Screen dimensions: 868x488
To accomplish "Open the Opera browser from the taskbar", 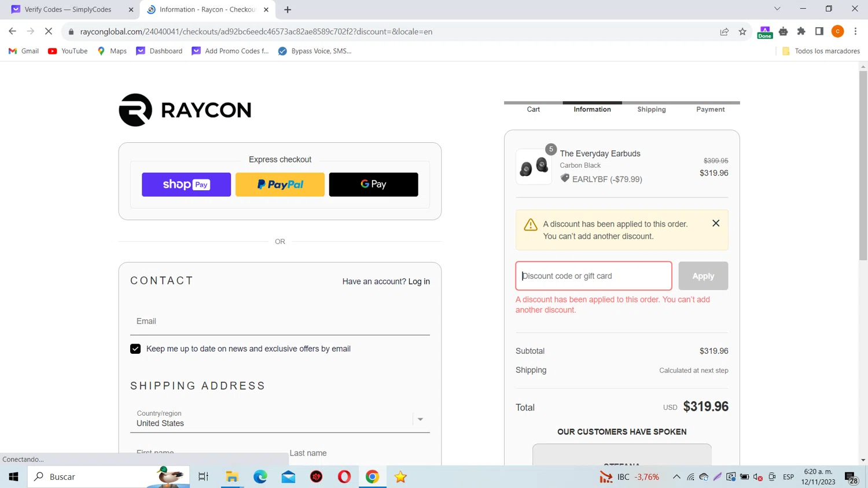I will (x=344, y=477).
